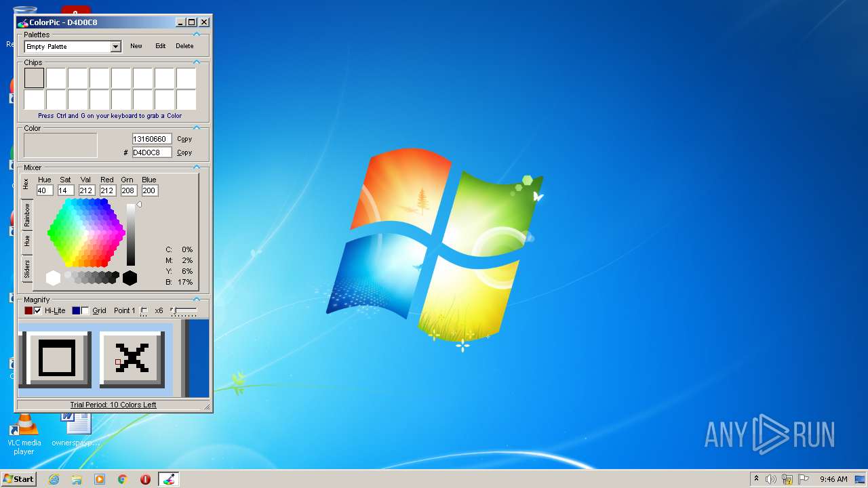
Task: Click the Blue value field
Action: tap(149, 190)
